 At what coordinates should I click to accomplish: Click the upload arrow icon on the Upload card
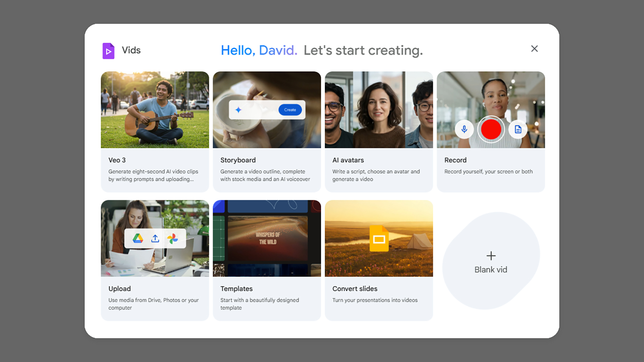(x=155, y=238)
